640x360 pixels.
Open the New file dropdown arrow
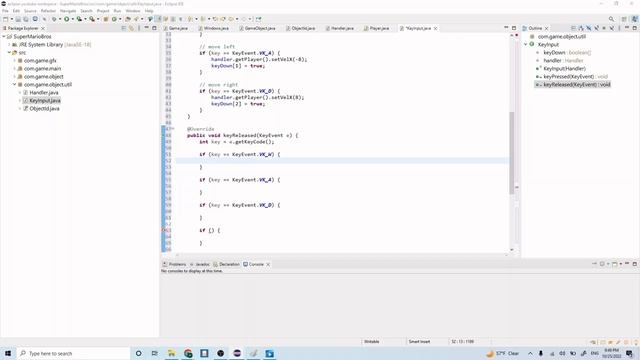coord(11,19)
